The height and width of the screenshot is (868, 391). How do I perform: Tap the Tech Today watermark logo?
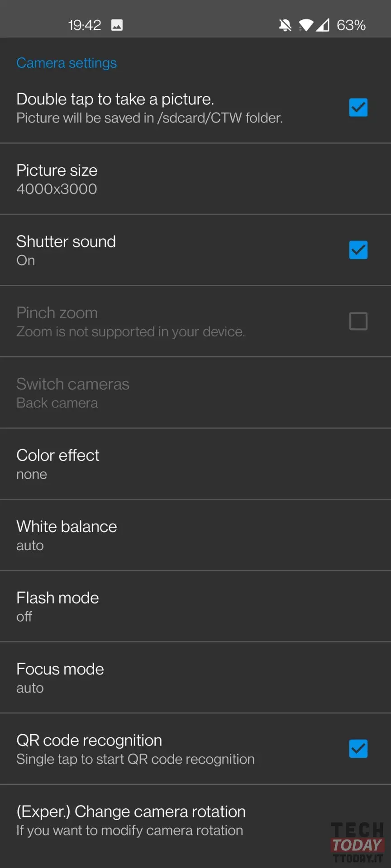tap(358, 842)
